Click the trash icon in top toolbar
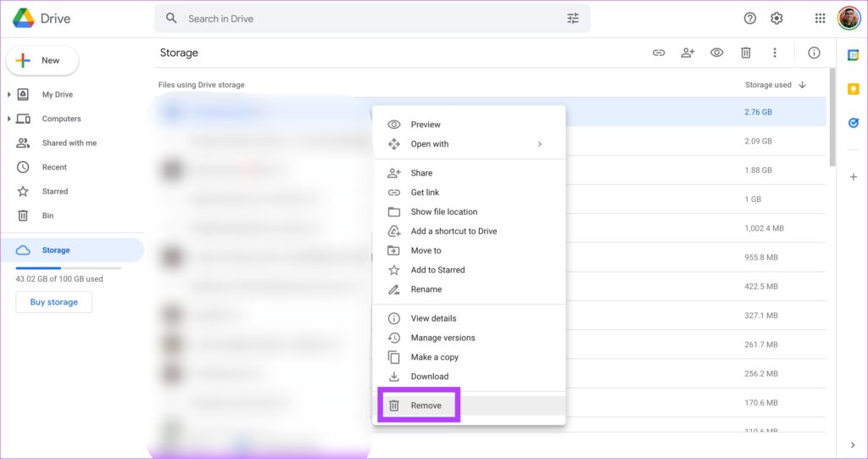Viewport: 868px width, 459px height. click(746, 53)
